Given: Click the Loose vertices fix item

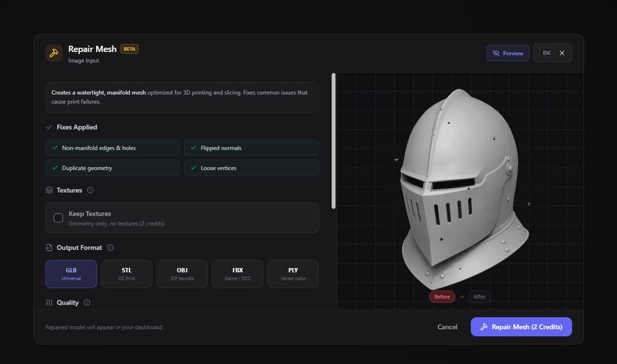Looking at the screenshot, I should coord(251,168).
